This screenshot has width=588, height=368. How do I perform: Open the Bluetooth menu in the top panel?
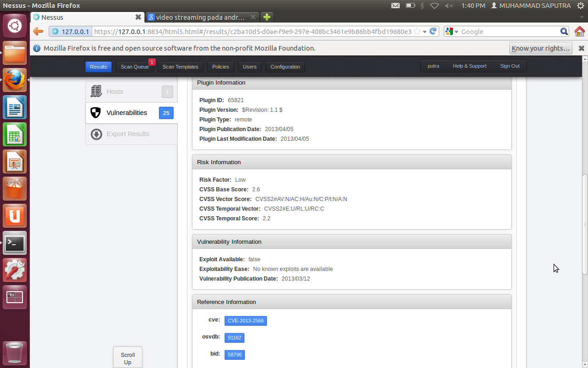[x=422, y=6]
